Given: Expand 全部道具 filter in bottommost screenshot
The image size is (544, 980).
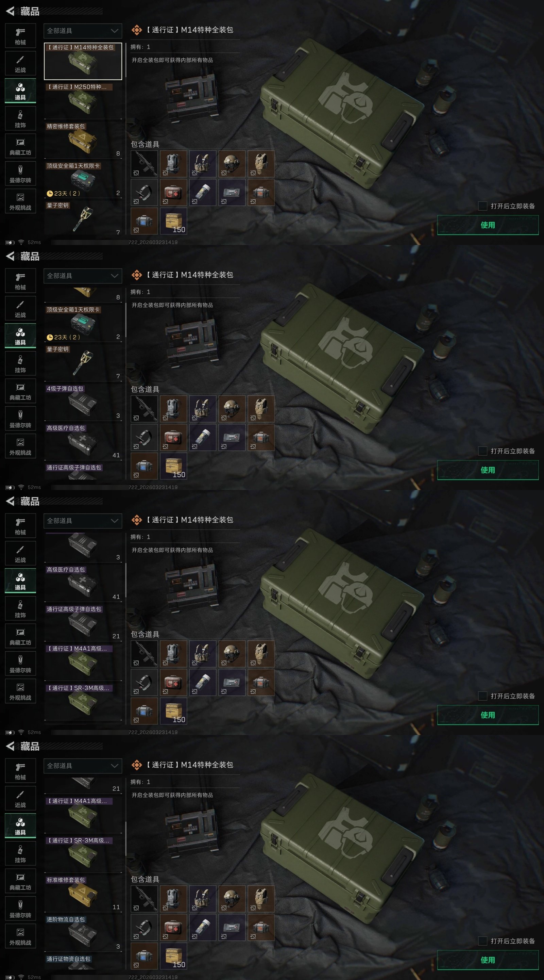Looking at the screenshot, I should tap(83, 766).
